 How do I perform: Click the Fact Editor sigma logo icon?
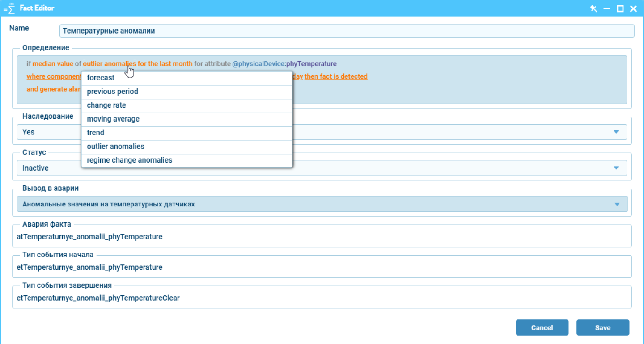[x=9, y=8]
